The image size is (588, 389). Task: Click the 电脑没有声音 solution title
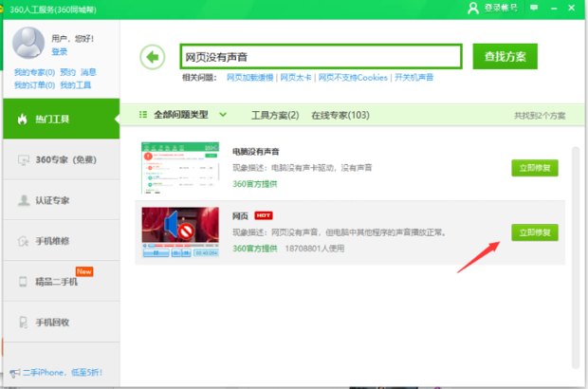pos(256,152)
